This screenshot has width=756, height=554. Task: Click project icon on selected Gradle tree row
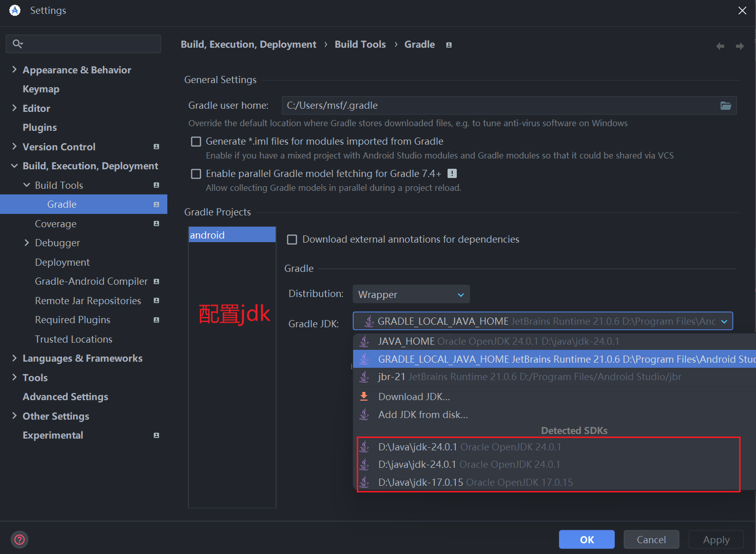(x=157, y=204)
